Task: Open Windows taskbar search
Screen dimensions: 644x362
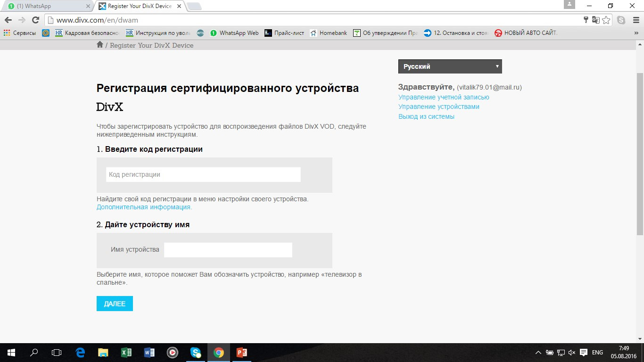Action: point(34,352)
